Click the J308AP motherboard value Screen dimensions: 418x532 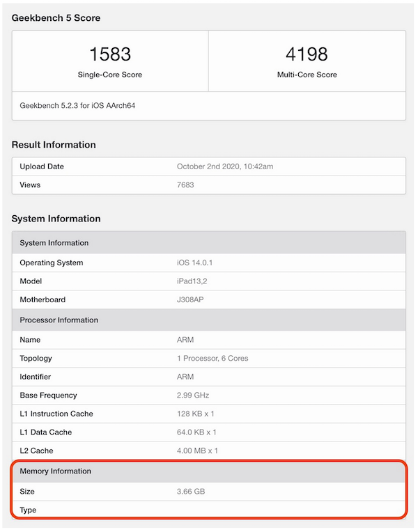click(192, 300)
